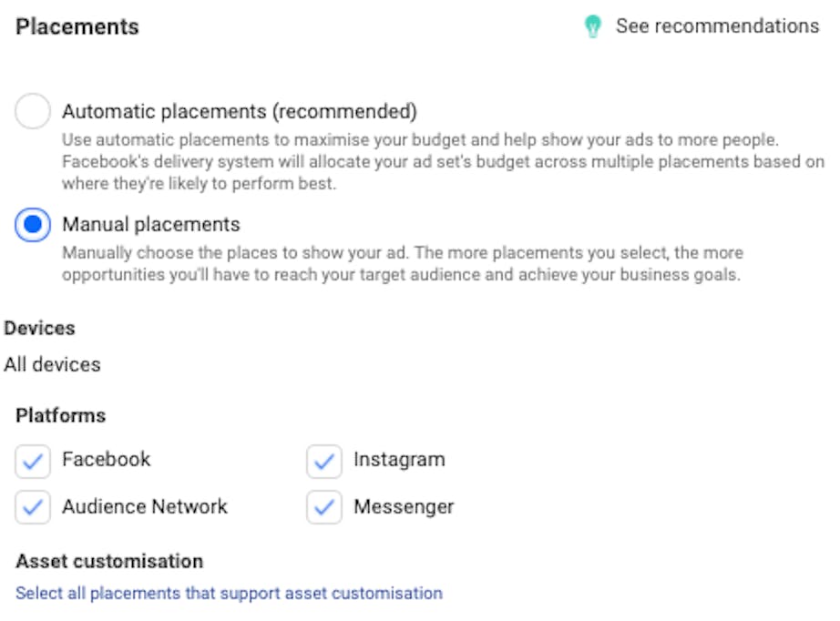The image size is (840, 621).
Task: Click the Instagram label text
Action: [x=399, y=459]
